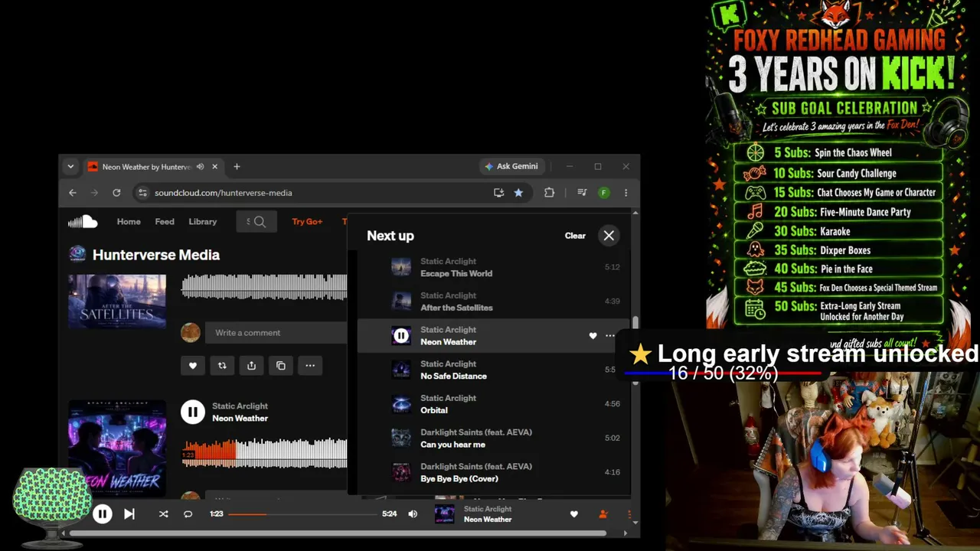Click the Ask Gemini button
The image size is (980, 551).
511,167
